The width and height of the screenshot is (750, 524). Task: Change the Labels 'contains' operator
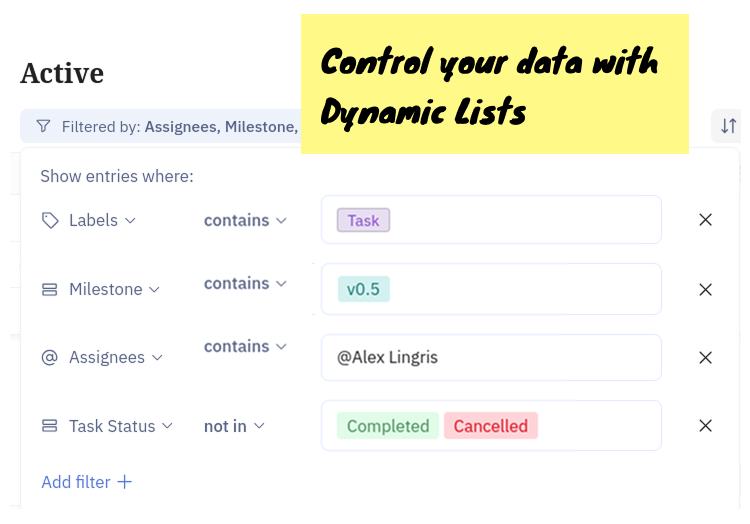pos(245,220)
